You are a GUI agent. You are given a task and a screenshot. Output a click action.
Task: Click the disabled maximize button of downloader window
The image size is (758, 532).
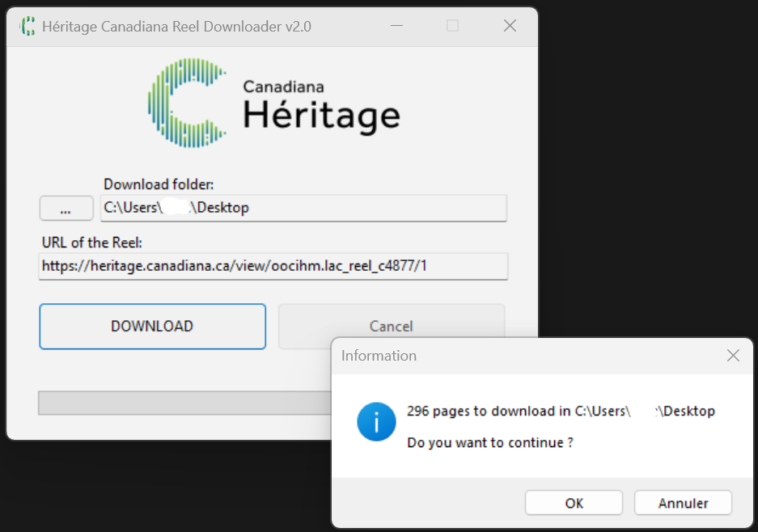pyautogui.click(x=452, y=26)
